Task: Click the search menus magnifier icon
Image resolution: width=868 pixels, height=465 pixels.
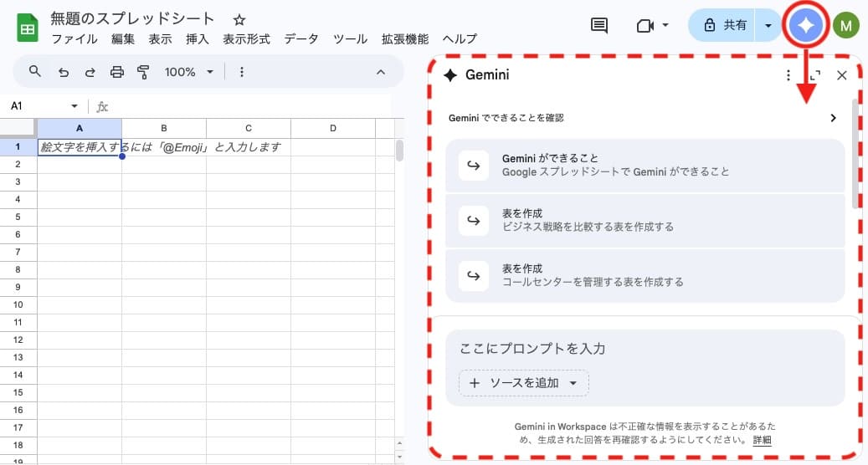Action: (35, 71)
